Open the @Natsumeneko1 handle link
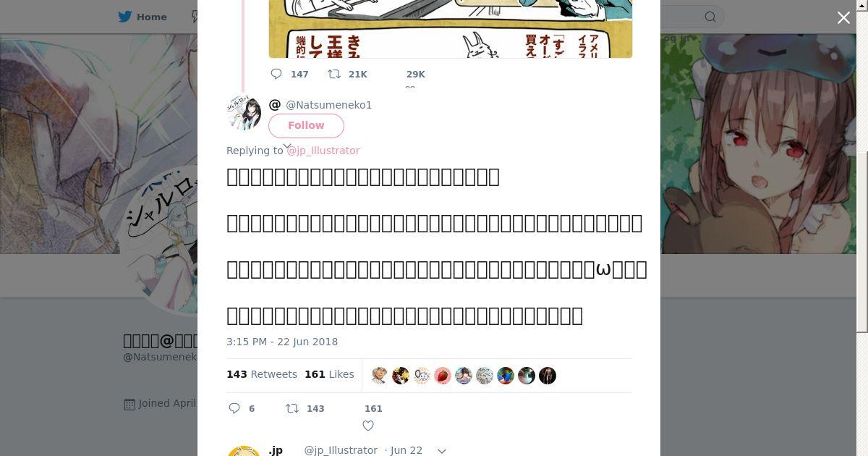 (x=329, y=105)
